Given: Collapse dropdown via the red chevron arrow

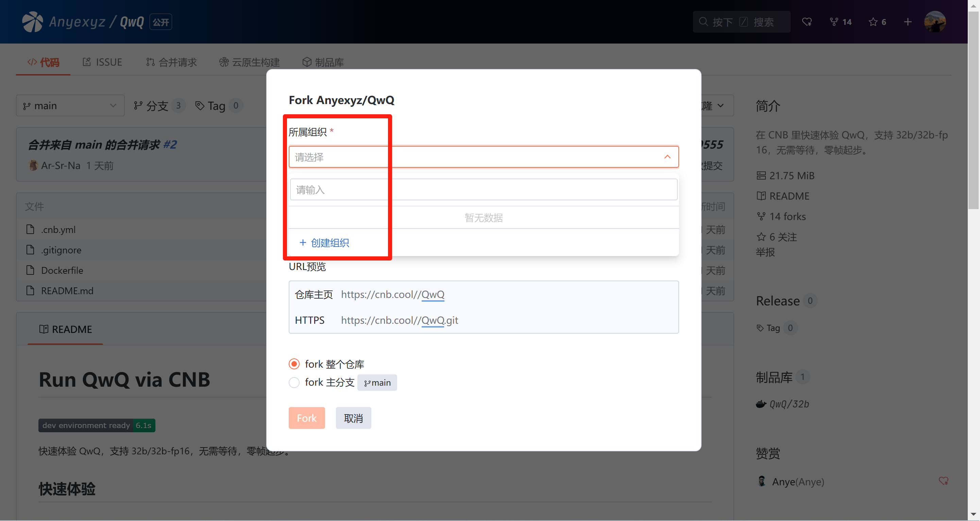Looking at the screenshot, I should click(x=667, y=157).
